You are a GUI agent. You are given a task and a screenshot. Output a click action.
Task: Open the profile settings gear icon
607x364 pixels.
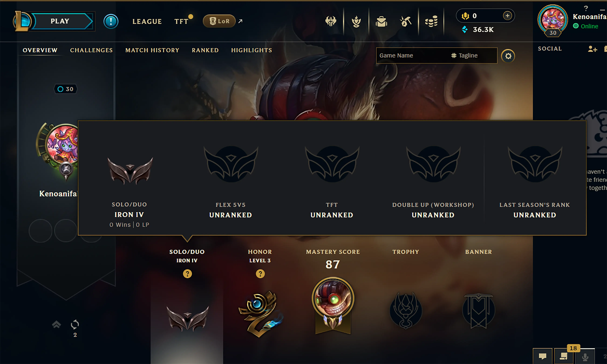(508, 56)
